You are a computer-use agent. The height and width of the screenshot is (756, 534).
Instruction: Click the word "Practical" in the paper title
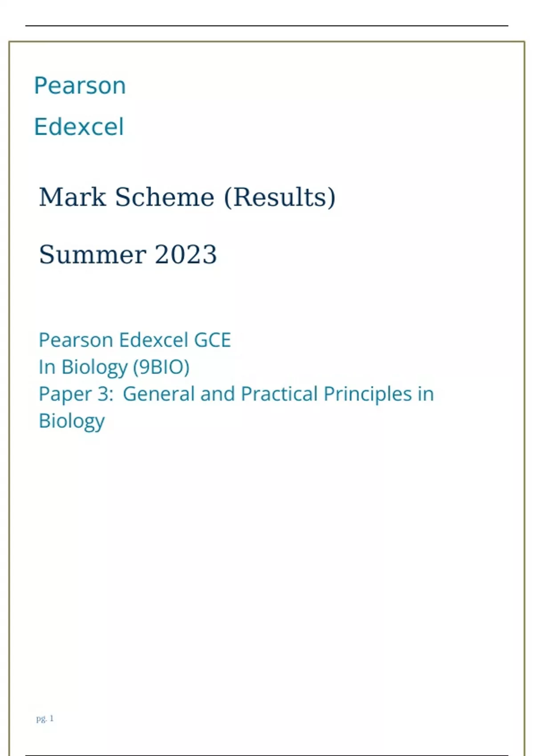pyautogui.click(x=279, y=394)
